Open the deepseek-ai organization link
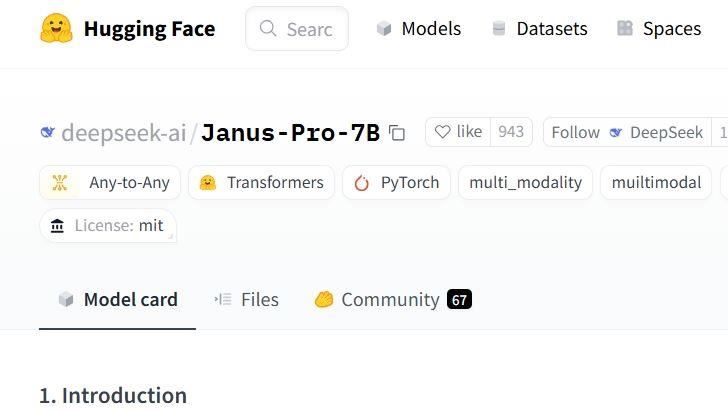 tap(124, 133)
